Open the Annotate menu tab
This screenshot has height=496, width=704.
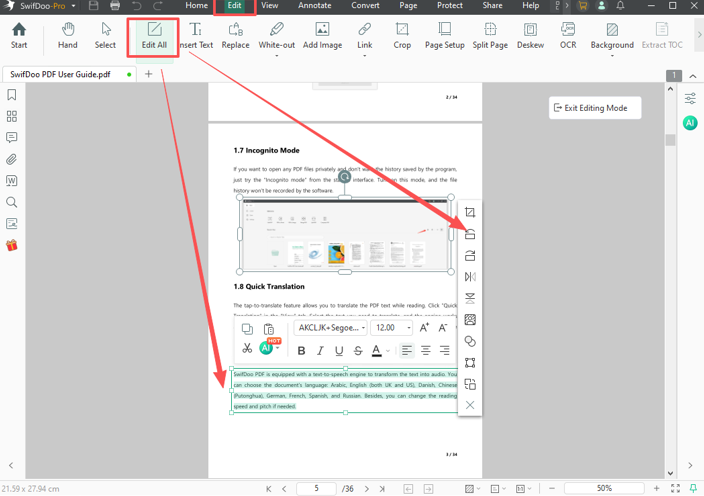click(x=314, y=6)
